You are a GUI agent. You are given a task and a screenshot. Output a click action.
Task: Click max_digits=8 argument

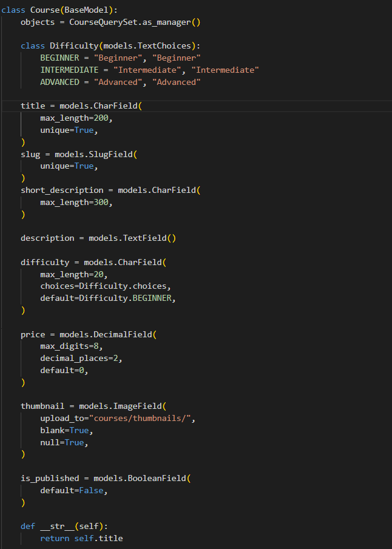(69, 346)
